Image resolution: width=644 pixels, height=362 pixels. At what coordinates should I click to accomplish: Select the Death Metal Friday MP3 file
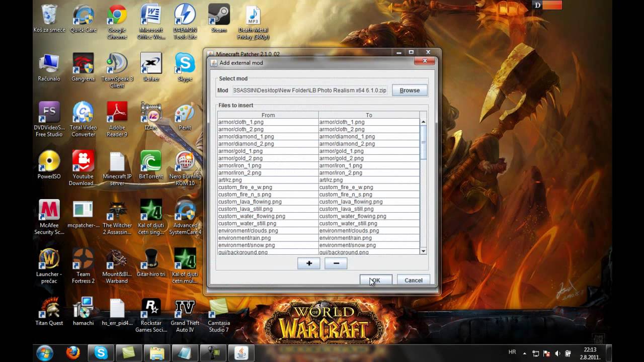click(x=253, y=22)
